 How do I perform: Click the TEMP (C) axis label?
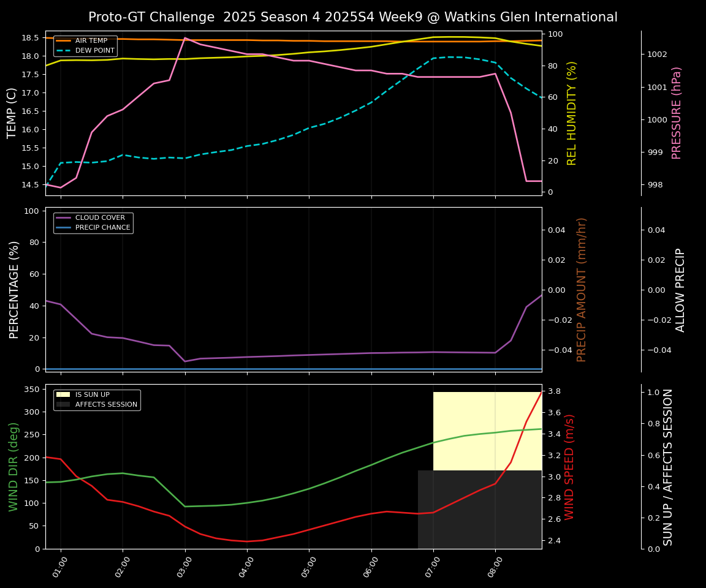click(x=12, y=113)
